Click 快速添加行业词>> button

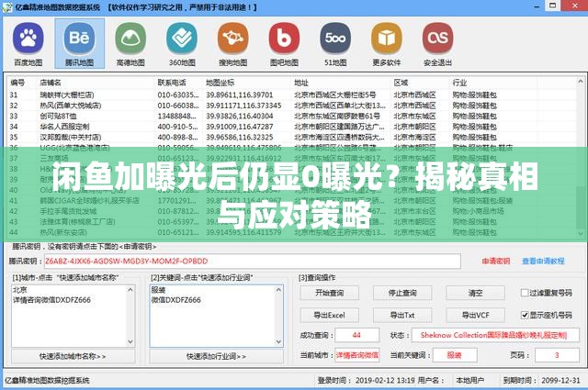217,356
